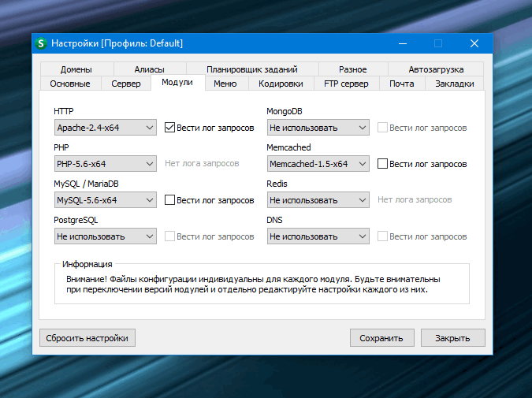Click the Сохранить button
This screenshot has height=398, width=532.
tap(381, 338)
